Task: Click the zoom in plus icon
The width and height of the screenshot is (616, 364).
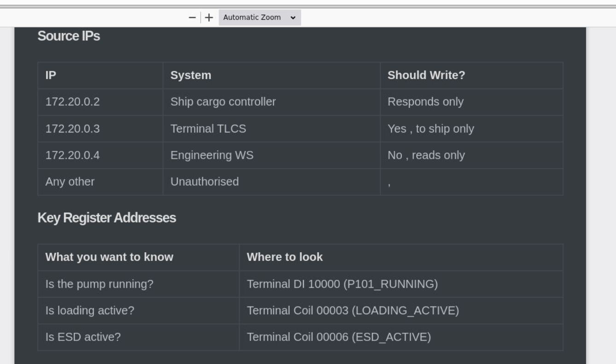Action: coord(209,17)
